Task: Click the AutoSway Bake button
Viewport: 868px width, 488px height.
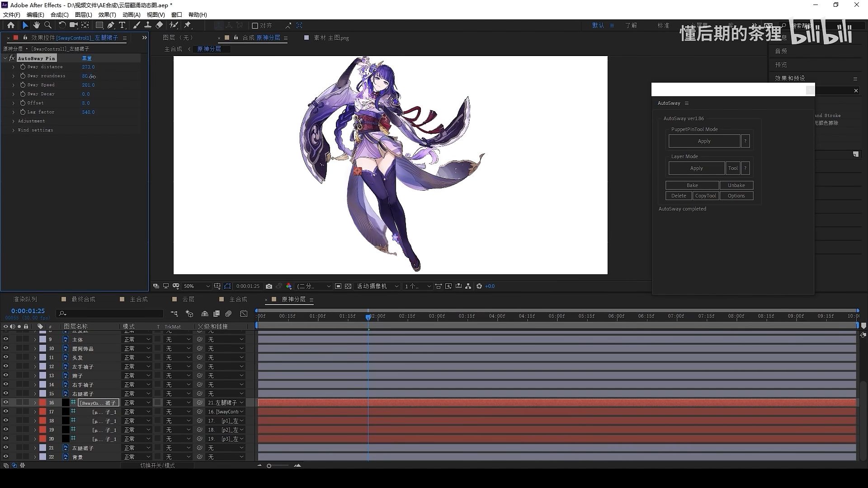Action: [x=692, y=185]
